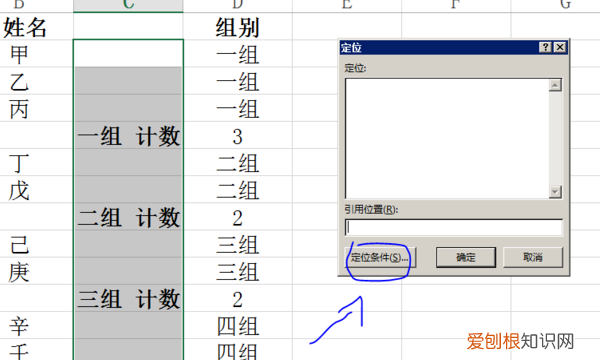600x360 pixels.
Task: Close the 定位 dialog with X
Action: [560, 47]
